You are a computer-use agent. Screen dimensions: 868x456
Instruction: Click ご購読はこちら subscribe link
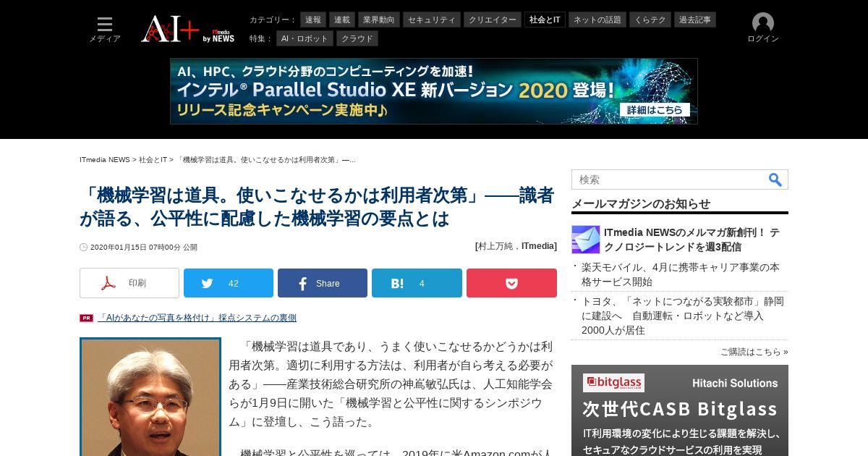click(x=754, y=352)
